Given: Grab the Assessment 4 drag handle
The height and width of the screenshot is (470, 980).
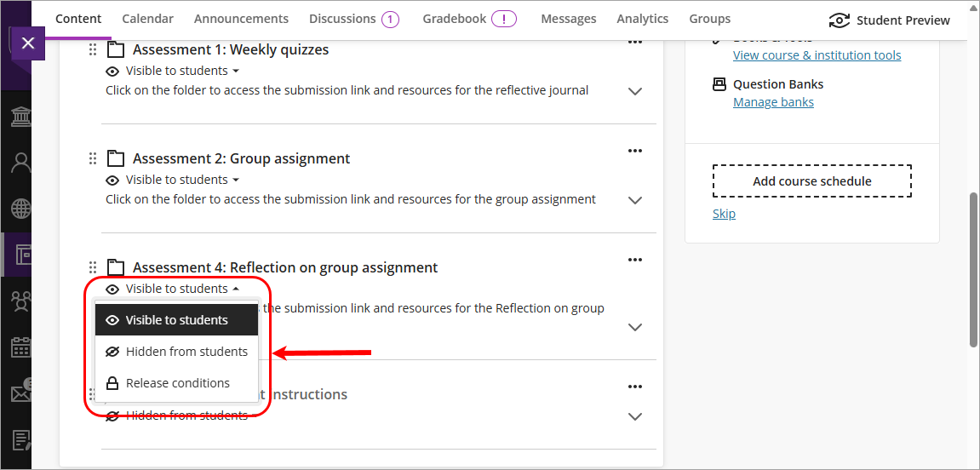Looking at the screenshot, I should pos(92,267).
